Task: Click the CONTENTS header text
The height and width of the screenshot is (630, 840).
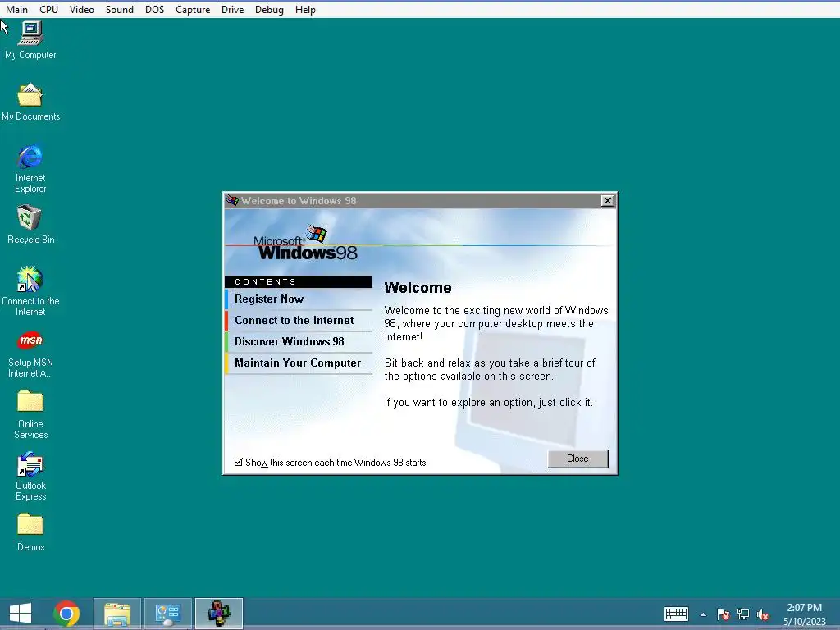Action: 265,282
